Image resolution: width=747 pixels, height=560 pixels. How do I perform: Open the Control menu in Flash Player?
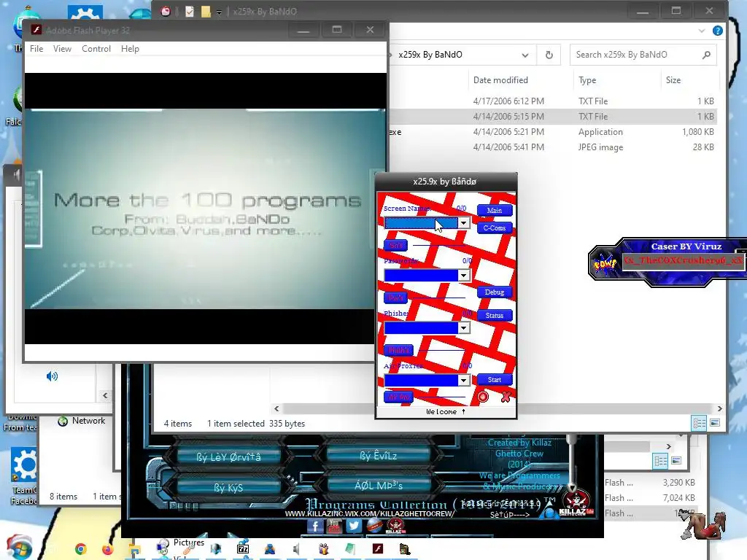click(96, 49)
